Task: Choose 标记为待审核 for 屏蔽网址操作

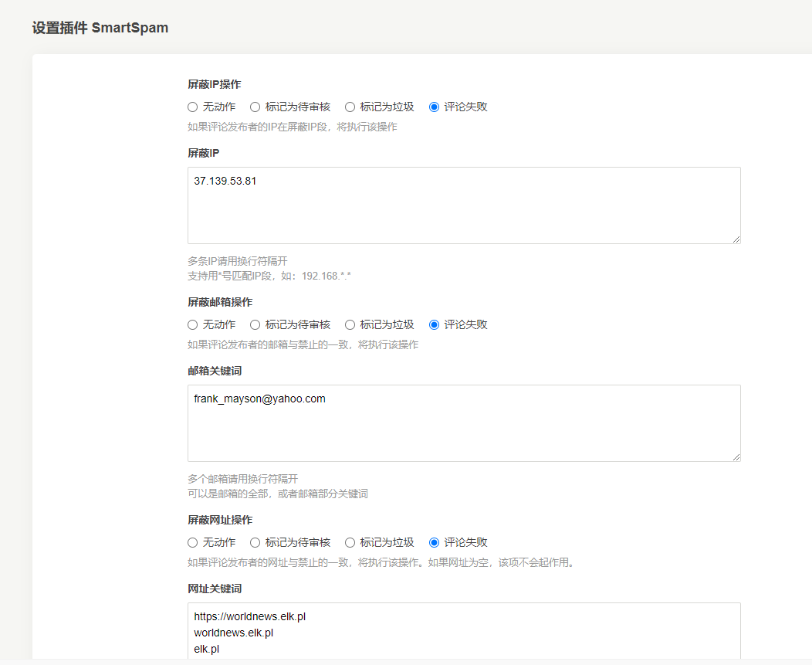Action: pos(255,542)
